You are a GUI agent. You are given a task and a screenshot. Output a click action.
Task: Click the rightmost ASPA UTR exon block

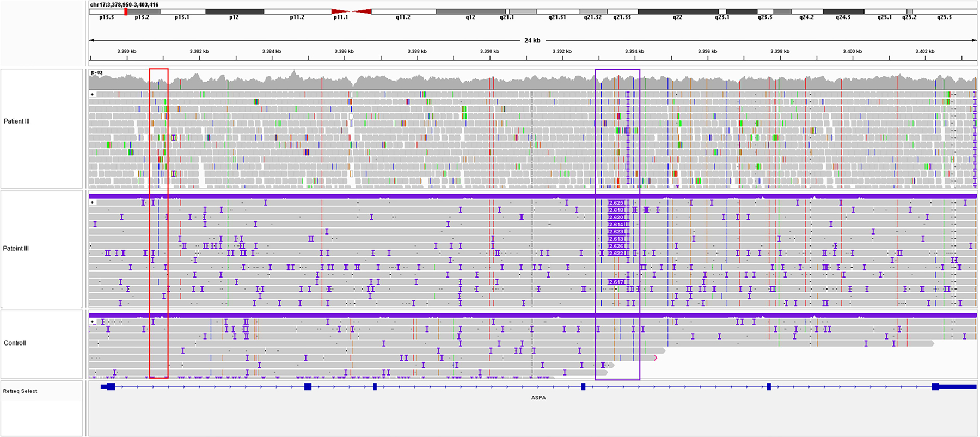pos(954,386)
